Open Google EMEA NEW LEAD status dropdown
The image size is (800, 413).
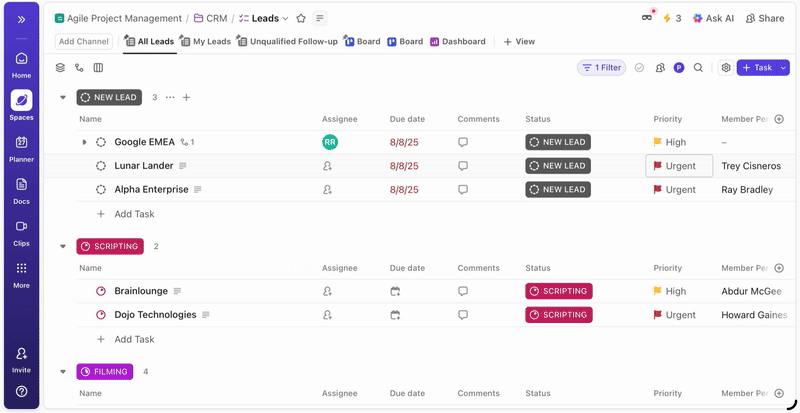pyautogui.click(x=558, y=142)
